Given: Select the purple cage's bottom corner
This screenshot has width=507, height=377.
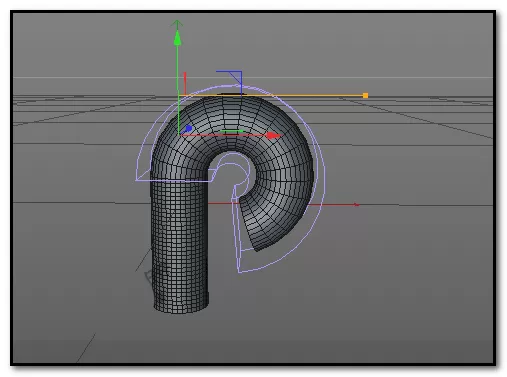Looking at the screenshot, I should point(240,271).
